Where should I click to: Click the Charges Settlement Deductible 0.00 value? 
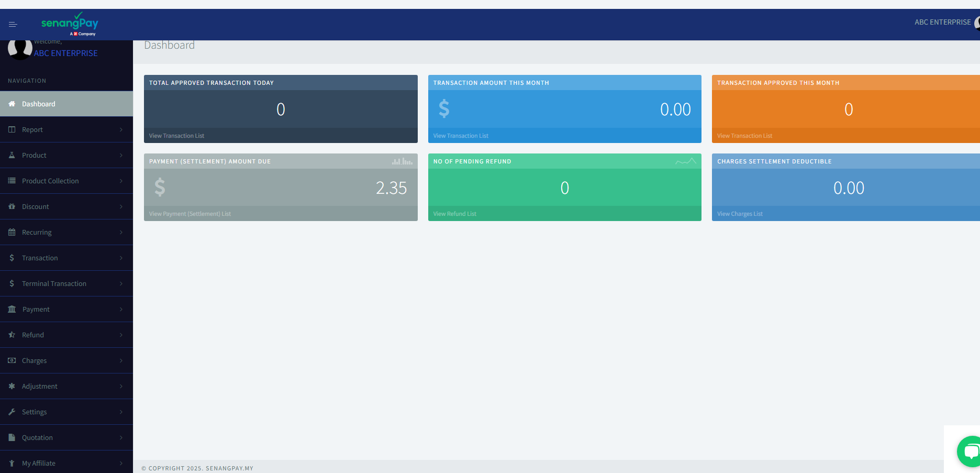(849, 188)
